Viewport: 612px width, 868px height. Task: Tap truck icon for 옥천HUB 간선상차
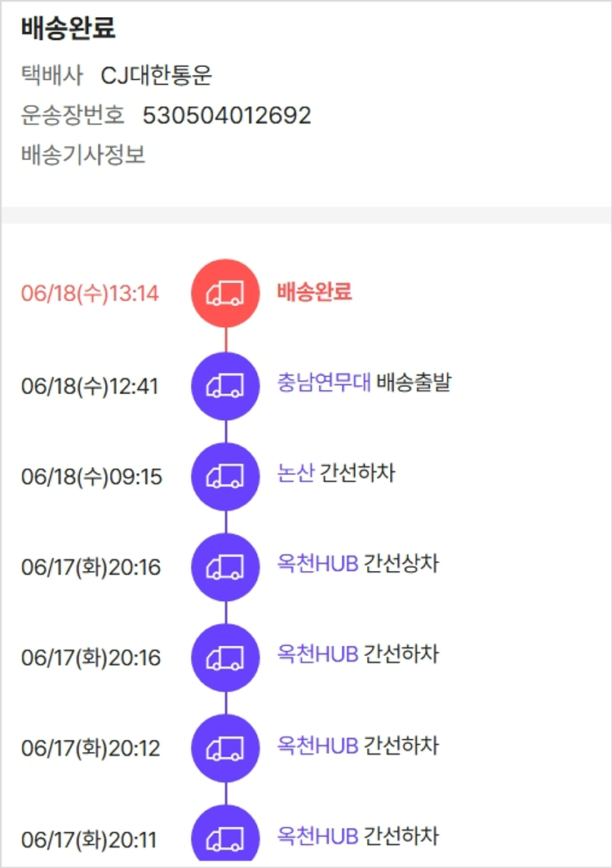click(x=225, y=567)
